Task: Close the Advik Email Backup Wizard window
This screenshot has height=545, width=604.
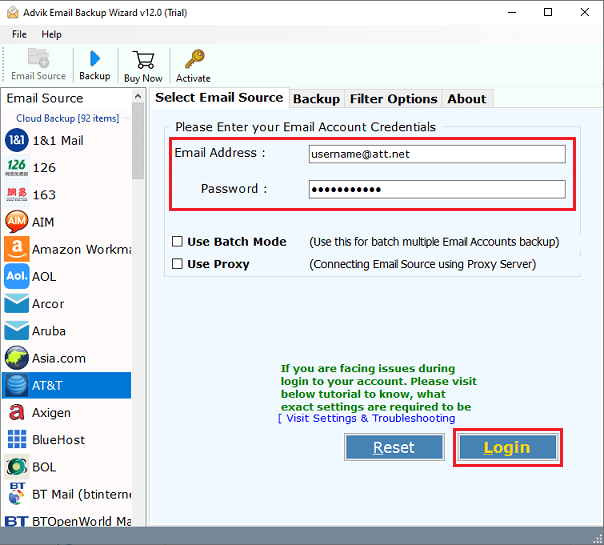Action: (584, 13)
